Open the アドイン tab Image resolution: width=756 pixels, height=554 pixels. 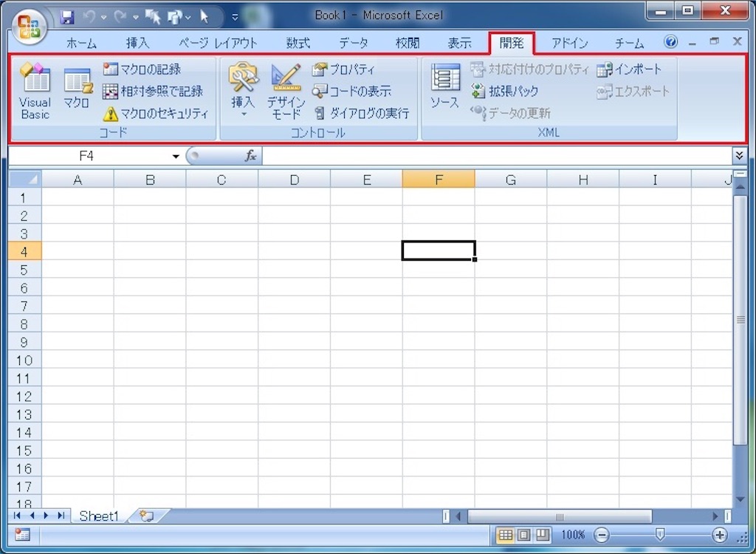click(x=569, y=44)
